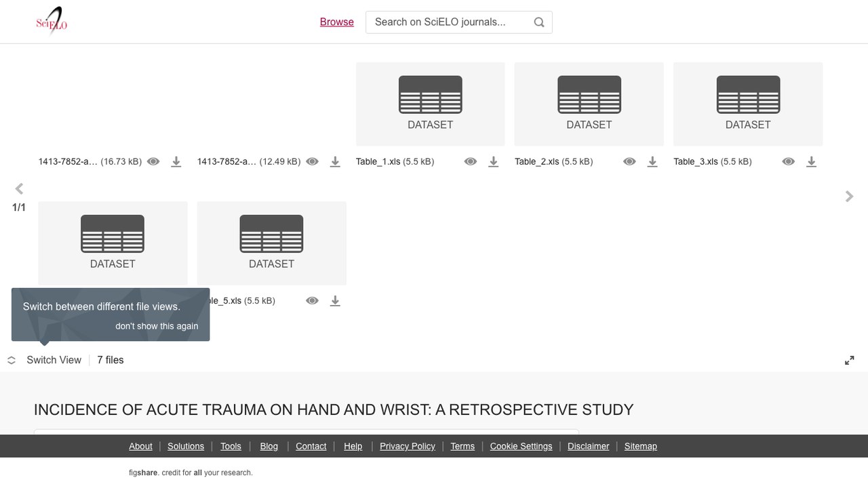Viewport: 868px width, 488px height.
Task: Download Table_1.xls
Action: (494, 162)
